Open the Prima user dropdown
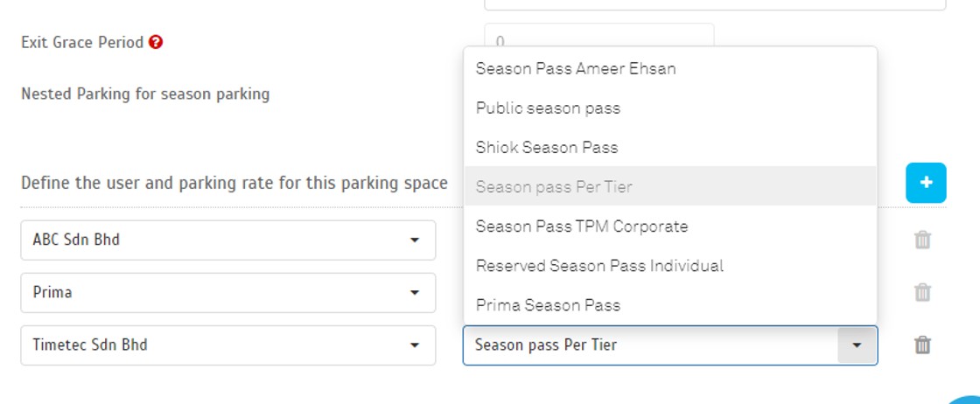 (x=227, y=292)
